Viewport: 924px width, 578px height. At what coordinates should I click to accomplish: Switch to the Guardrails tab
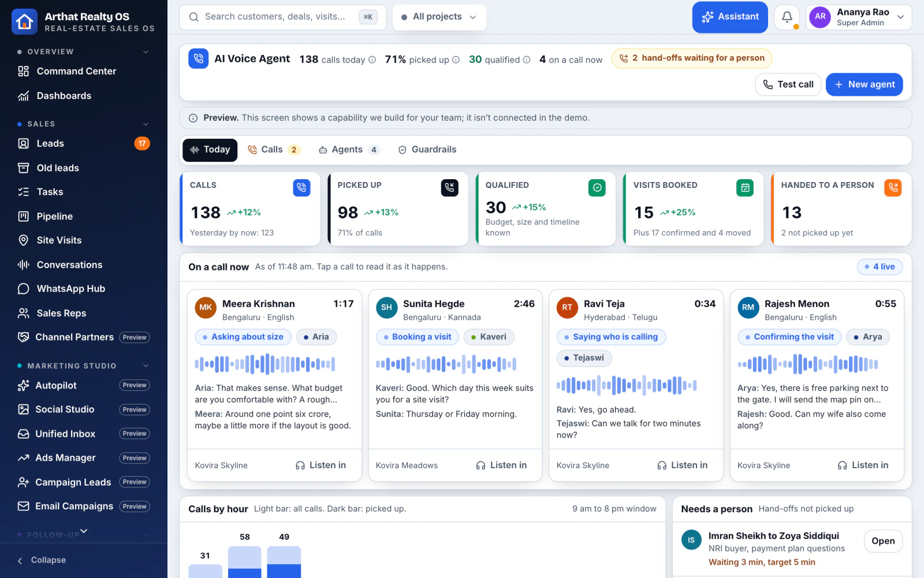click(427, 150)
